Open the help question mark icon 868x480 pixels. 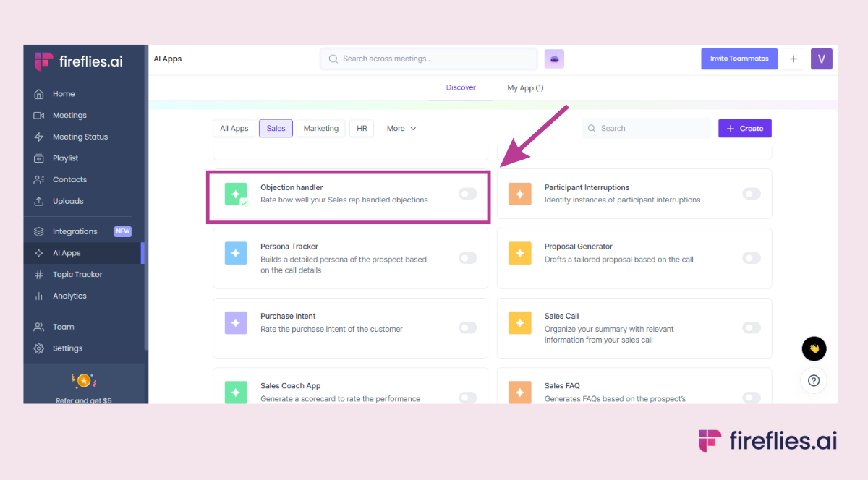[x=814, y=380]
